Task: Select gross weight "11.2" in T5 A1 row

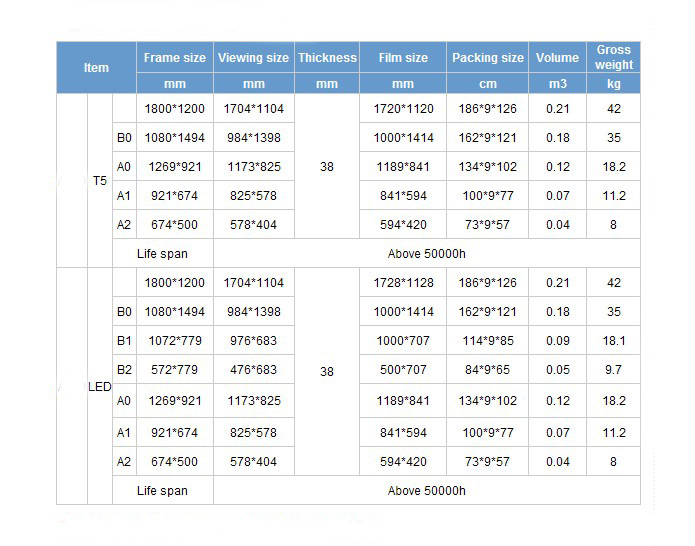Action: (x=614, y=195)
